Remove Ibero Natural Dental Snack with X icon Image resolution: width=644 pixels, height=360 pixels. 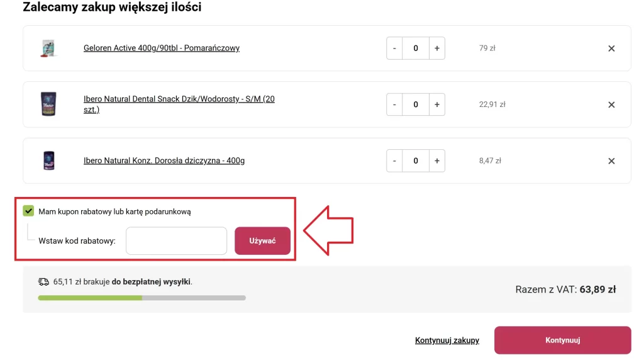[x=611, y=105]
